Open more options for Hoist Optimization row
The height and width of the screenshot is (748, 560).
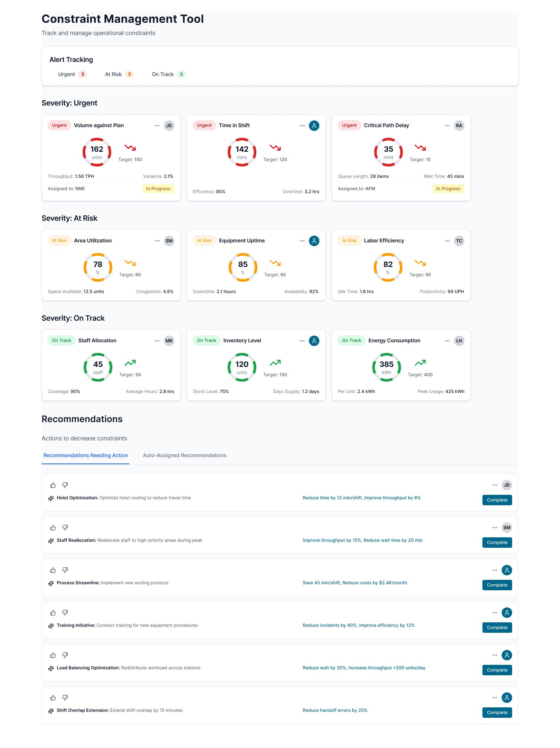[x=495, y=485]
